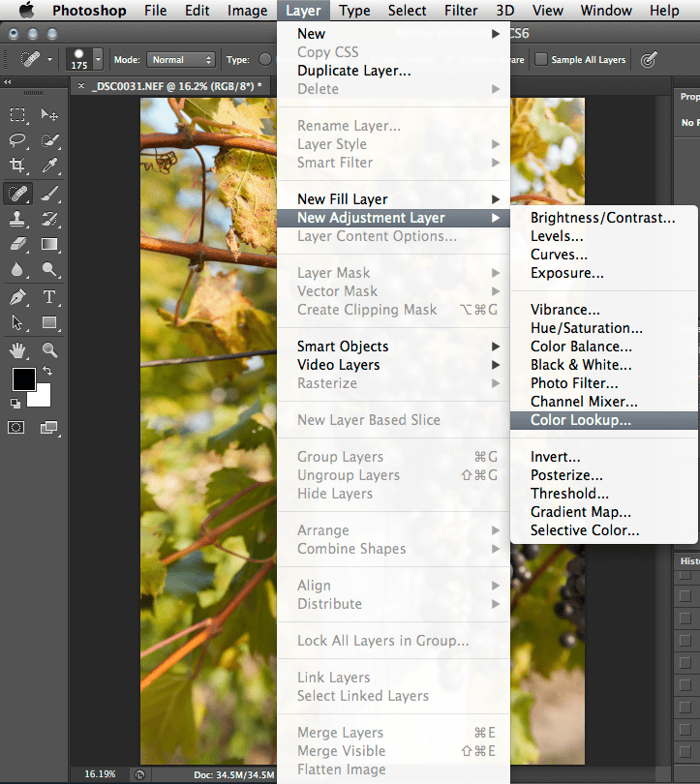700x784 pixels.
Task: Click the tablet pressure icon in options bar
Action: tap(648, 60)
